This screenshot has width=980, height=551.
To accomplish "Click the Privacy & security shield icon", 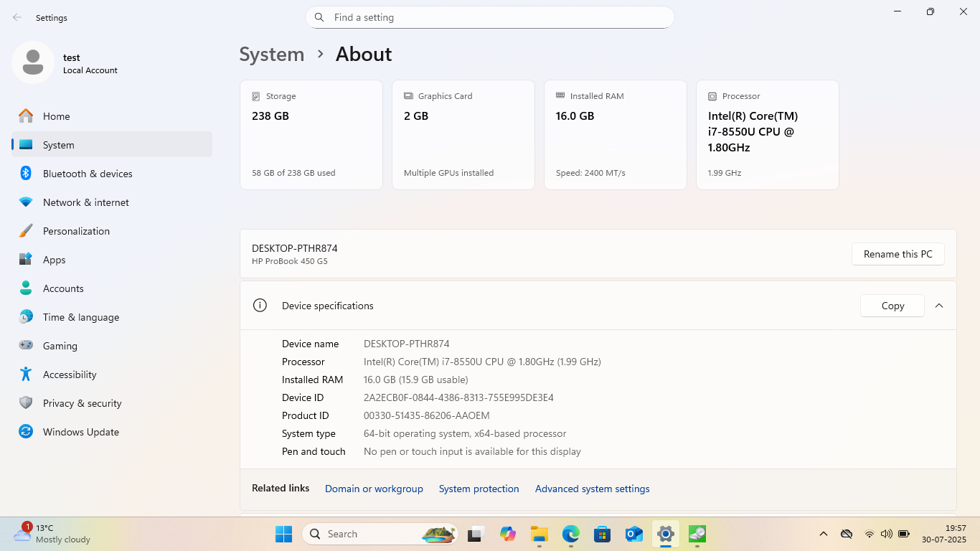I will coord(26,403).
